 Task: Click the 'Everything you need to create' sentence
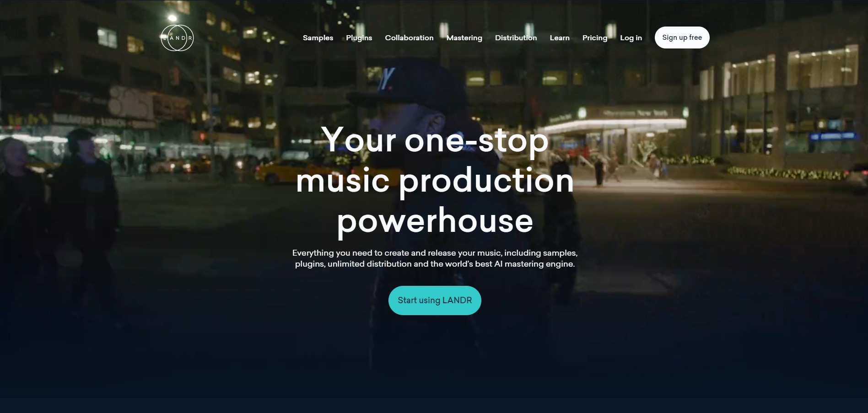(x=435, y=253)
